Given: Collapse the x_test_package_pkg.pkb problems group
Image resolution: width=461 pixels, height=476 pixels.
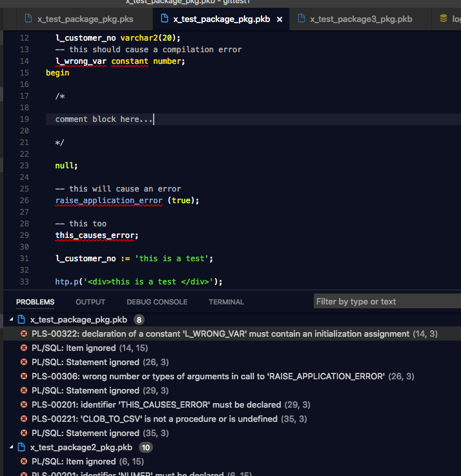Looking at the screenshot, I should click(12, 319).
